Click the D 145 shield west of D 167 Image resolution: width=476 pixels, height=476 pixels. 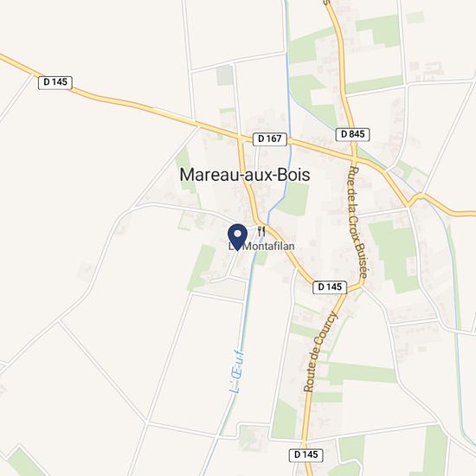(x=55, y=82)
